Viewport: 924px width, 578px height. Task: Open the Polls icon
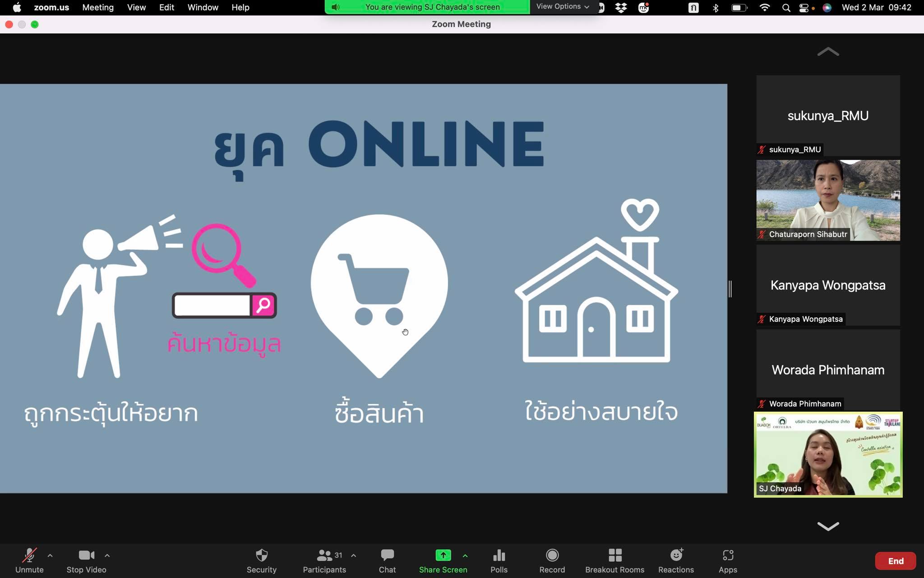(499, 555)
